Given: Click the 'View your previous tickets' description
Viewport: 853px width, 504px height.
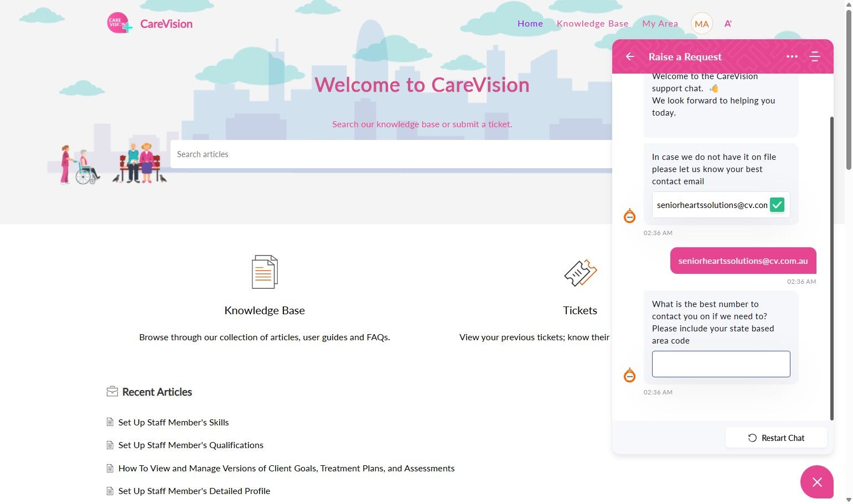Looking at the screenshot, I should point(534,337).
